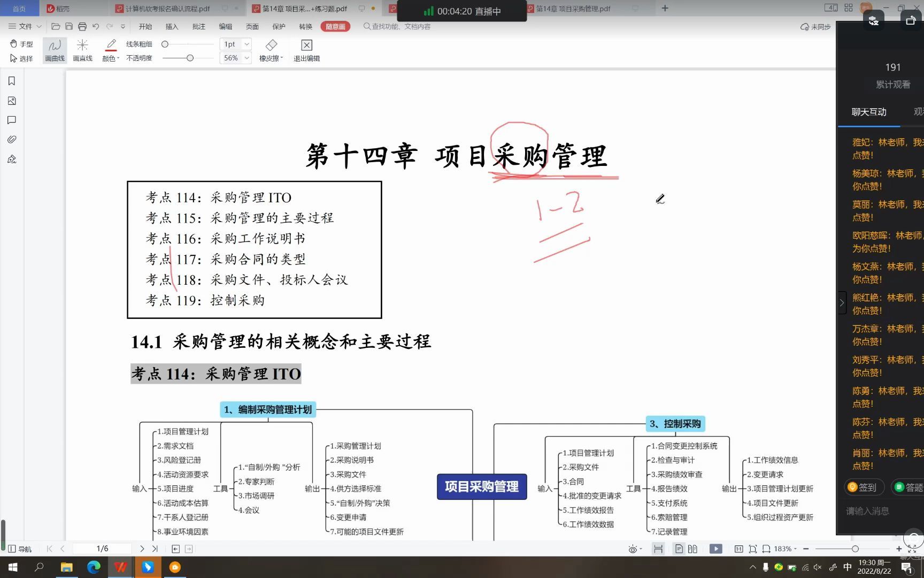Open the 第14章 项目采购管理.pdf tab
Viewport: 924px width, 578px height.
(x=573, y=9)
